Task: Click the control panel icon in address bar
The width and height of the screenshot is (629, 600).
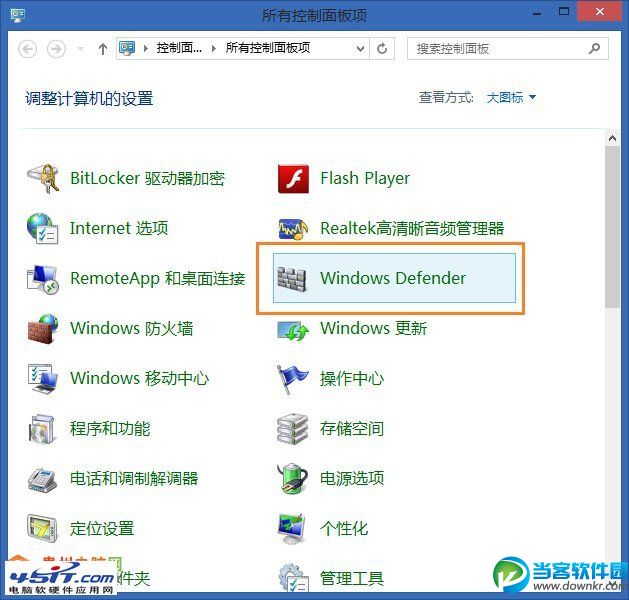Action: point(127,48)
